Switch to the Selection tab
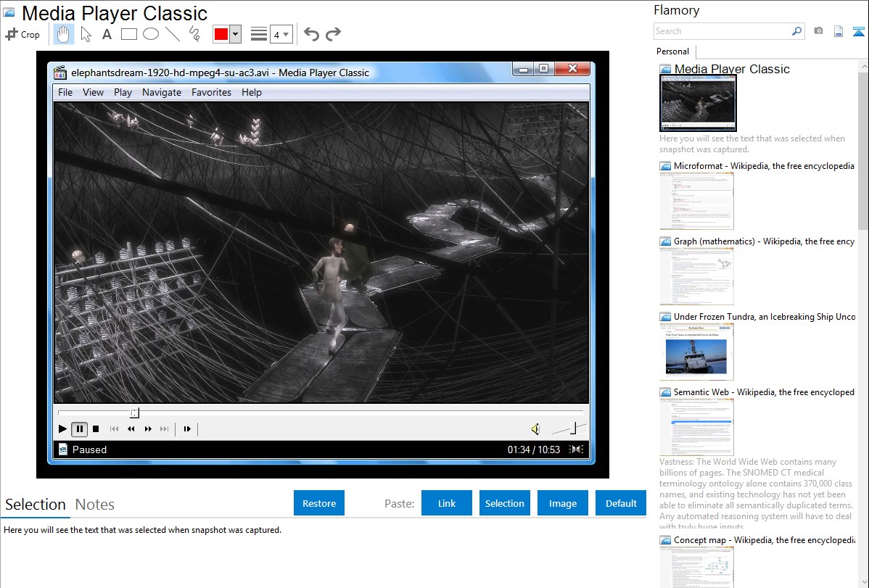The height and width of the screenshot is (588, 869). pos(36,505)
